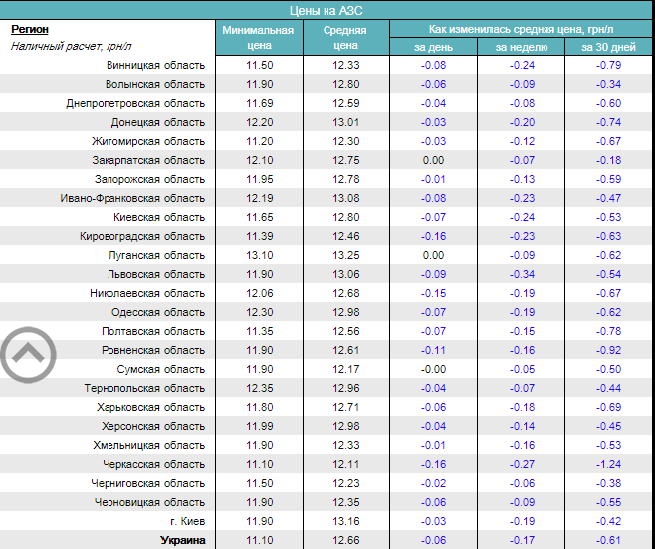
Task: Select the Черкасская область row label
Action: [x=153, y=464]
